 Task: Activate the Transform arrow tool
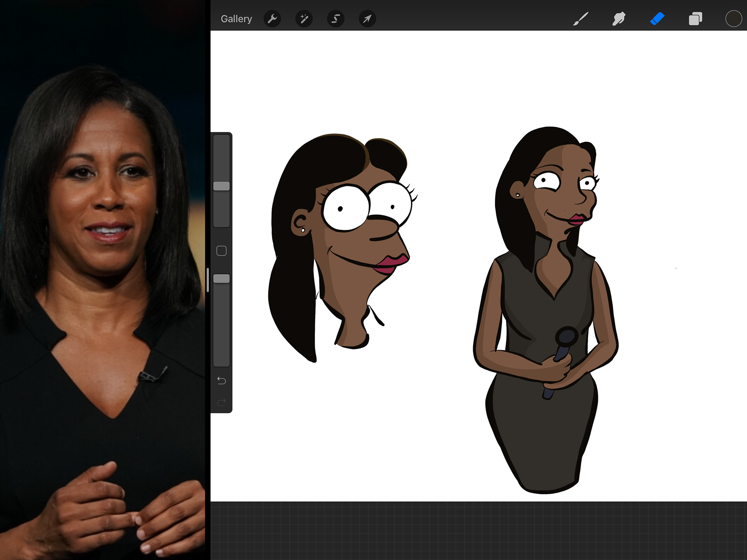click(x=367, y=19)
